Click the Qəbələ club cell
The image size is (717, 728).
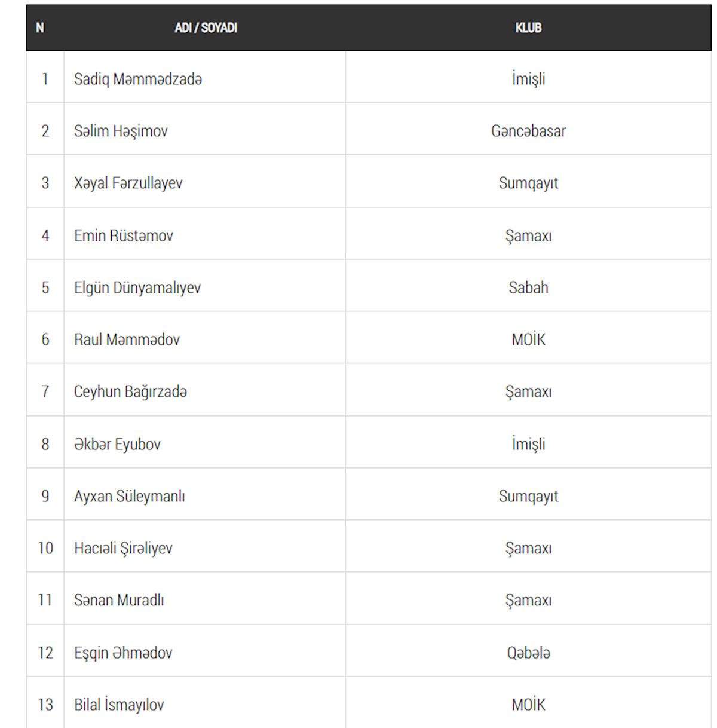click(528, 653)
